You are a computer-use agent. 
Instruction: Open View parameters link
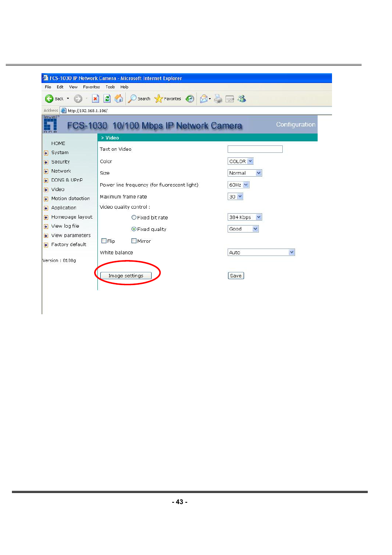71,235
